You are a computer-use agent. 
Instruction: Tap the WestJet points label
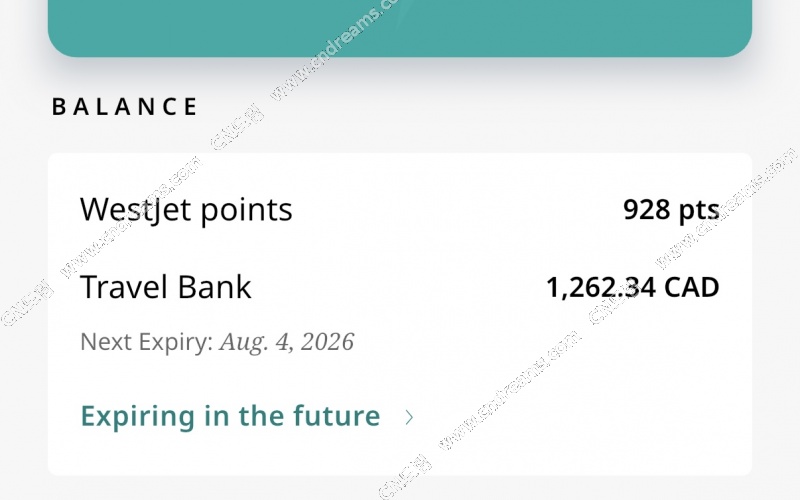pos(186,210)
